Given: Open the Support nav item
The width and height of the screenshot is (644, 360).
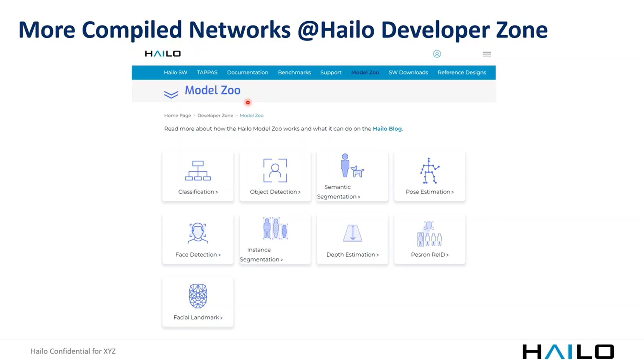Looking at the screenshot, I should [331, 72].
